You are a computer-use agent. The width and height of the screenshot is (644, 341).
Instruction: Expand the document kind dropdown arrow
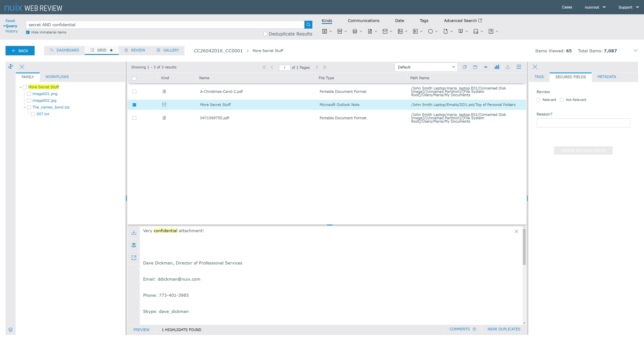click(376, 31)
